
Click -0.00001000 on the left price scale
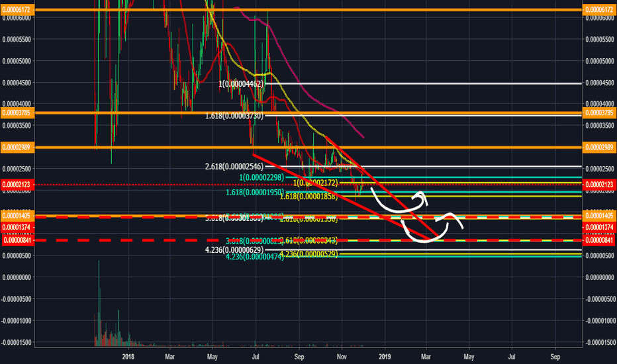pyautogui.click(x=16, y=321)
